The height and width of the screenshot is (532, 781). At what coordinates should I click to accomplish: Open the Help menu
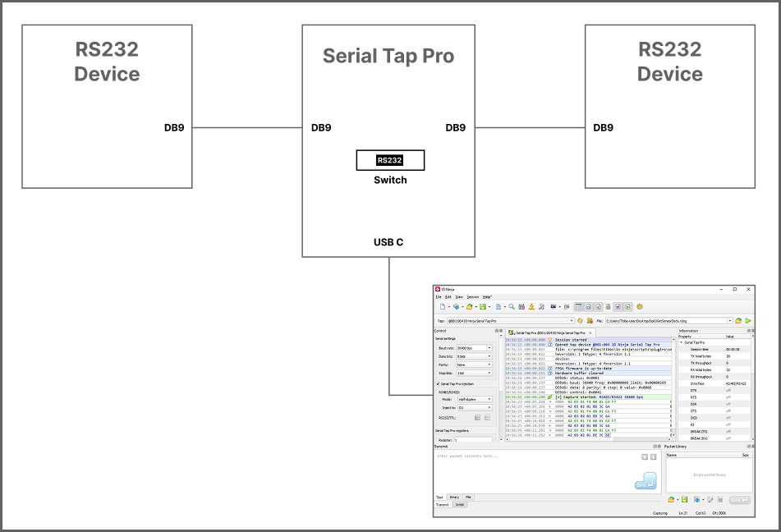487,297
